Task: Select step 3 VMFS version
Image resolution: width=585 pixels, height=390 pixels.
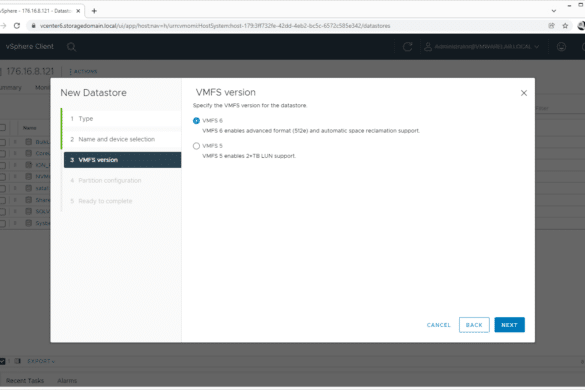Action: (122, 160)
